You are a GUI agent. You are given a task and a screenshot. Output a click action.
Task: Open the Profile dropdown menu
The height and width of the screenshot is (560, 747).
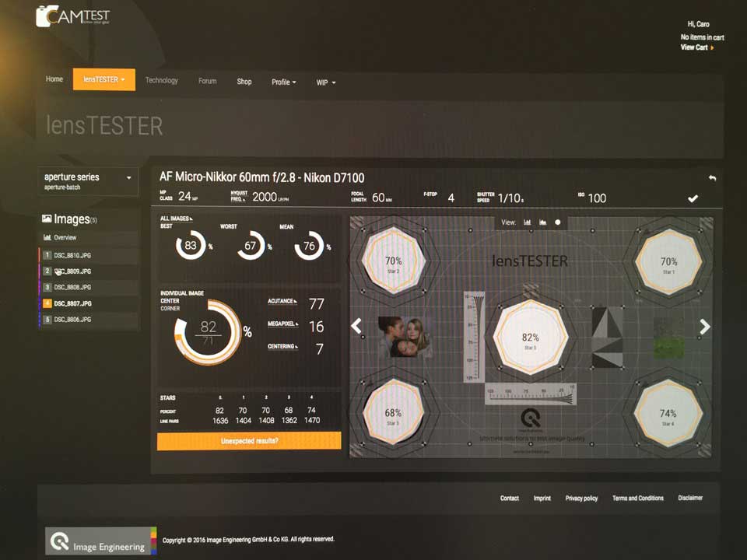click(284, 82)
